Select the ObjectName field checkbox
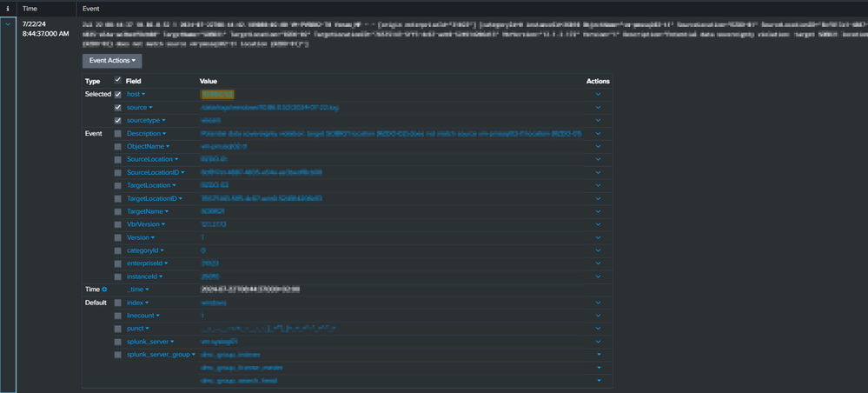 tap(117, 146)
